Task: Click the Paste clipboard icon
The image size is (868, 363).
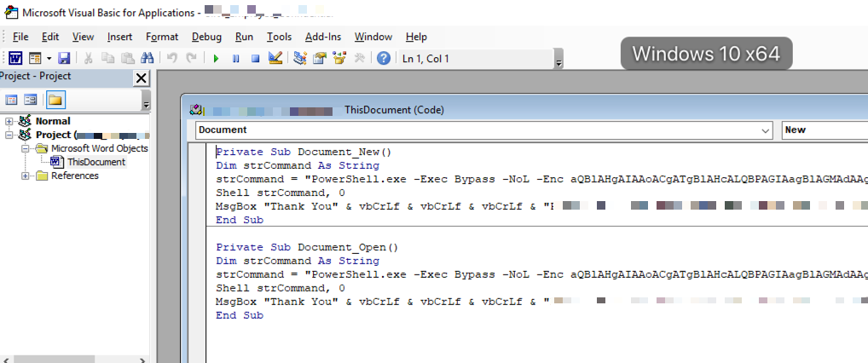Action: 128,58
